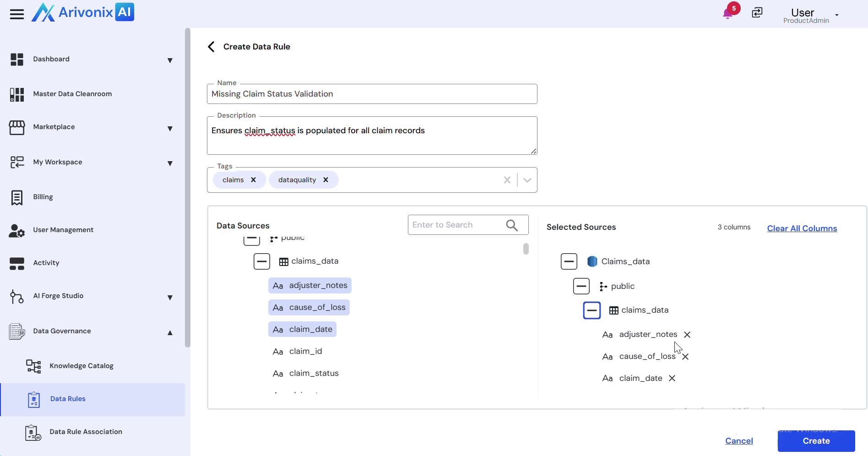Click the switch workspace icon near user profile
This screenshot has width=868, height=456.
tap(757, 13)
